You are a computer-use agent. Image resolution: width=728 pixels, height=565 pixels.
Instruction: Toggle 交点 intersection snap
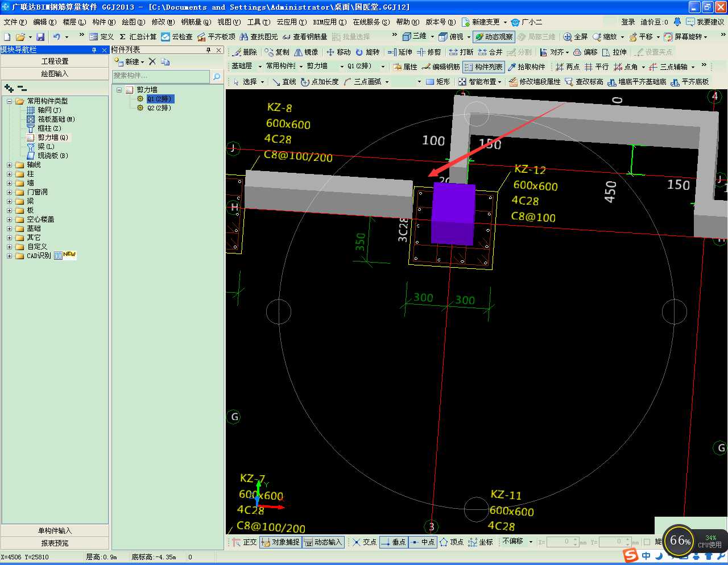[365, 542]
